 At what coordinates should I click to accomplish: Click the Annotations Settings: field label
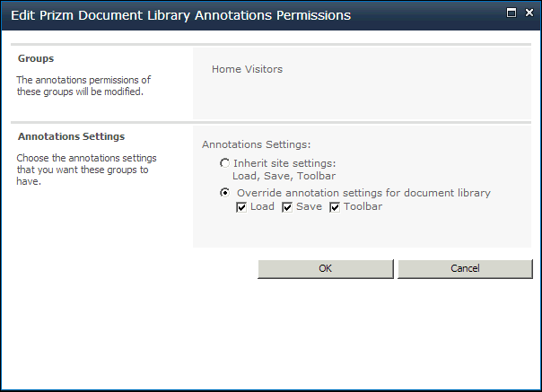256,144
